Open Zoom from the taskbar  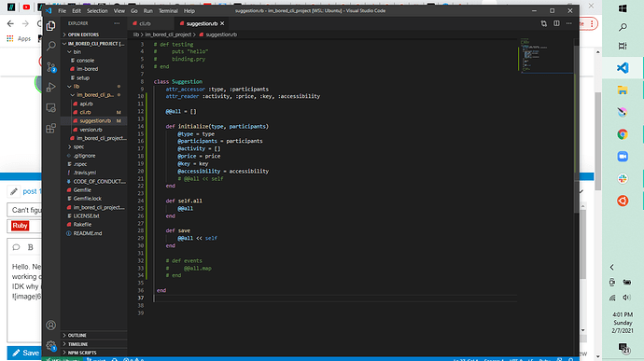pyautogui.click(x=623, y=157)
